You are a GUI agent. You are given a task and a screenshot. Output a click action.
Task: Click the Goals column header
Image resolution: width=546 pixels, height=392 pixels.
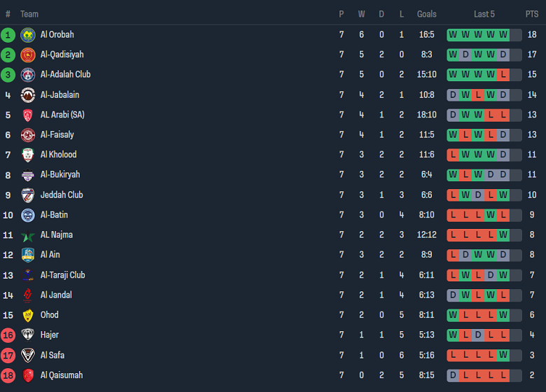coord(426,14)
